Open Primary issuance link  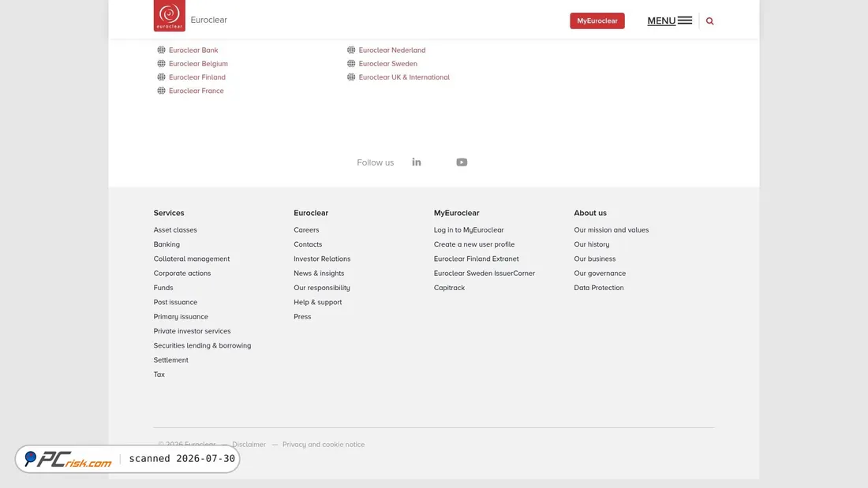181,316
